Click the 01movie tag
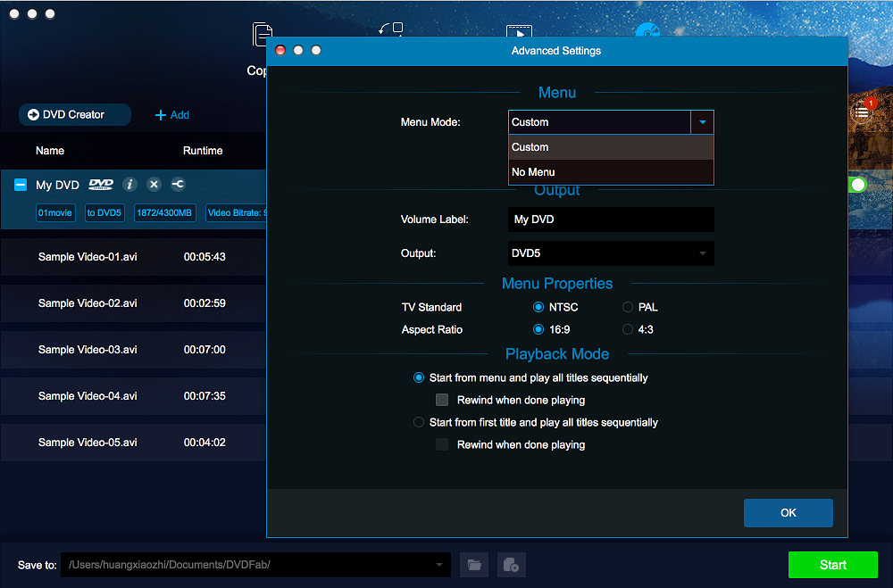 pos(55,213)
